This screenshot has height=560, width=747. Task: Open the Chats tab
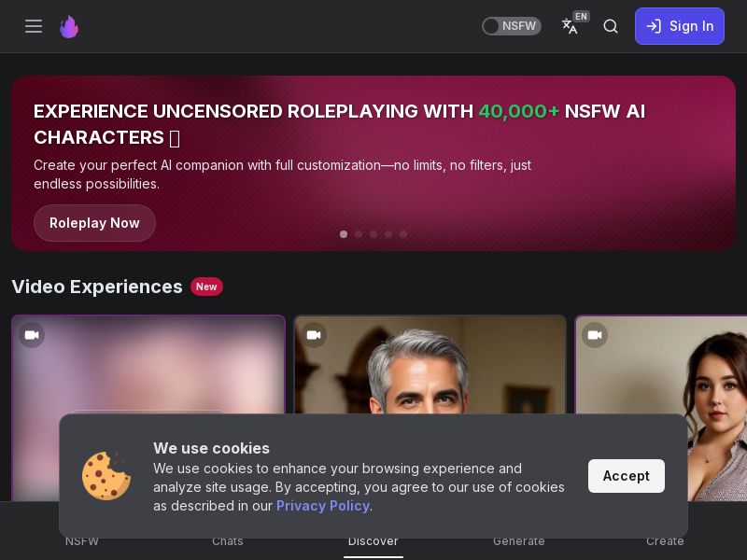click(x=227, y=541)
